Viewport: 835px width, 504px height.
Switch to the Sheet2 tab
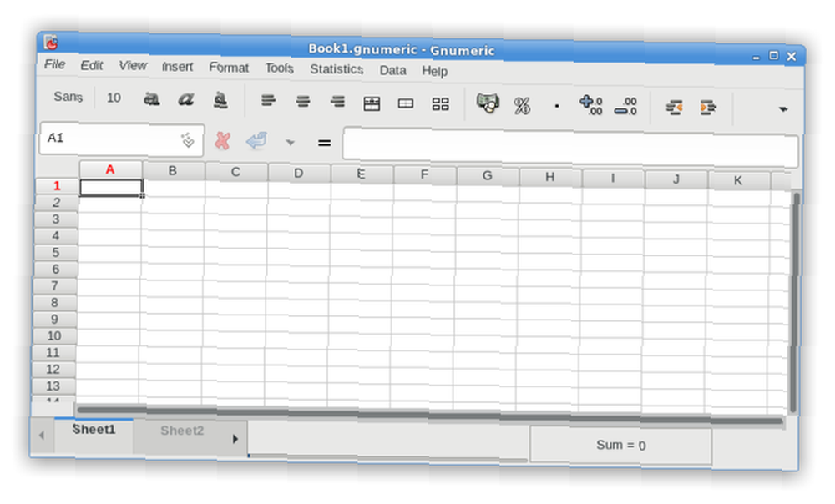[182, 431]
